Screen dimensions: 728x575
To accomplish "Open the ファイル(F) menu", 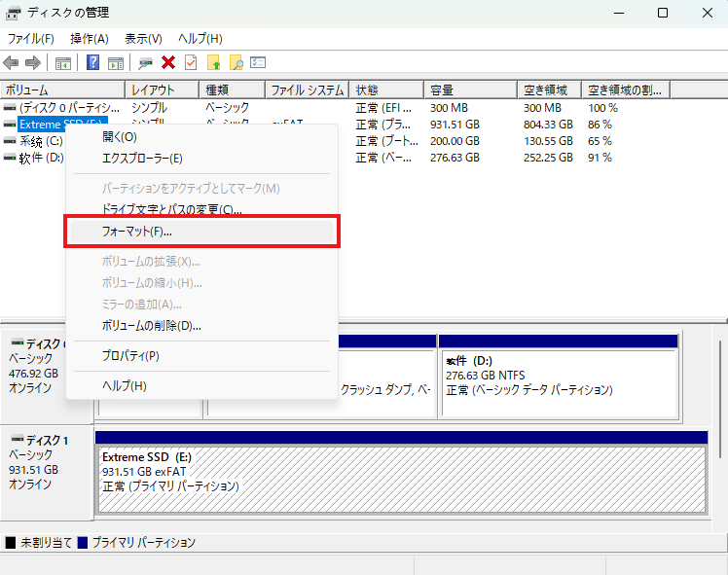I will click(31, 39).
